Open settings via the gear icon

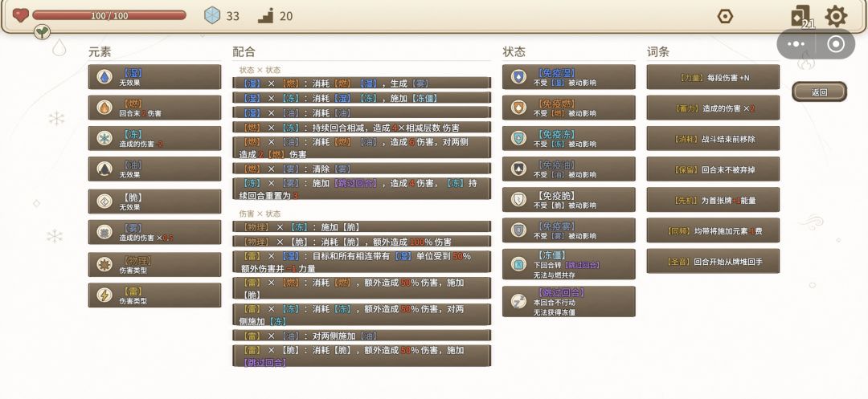point(836,16)
